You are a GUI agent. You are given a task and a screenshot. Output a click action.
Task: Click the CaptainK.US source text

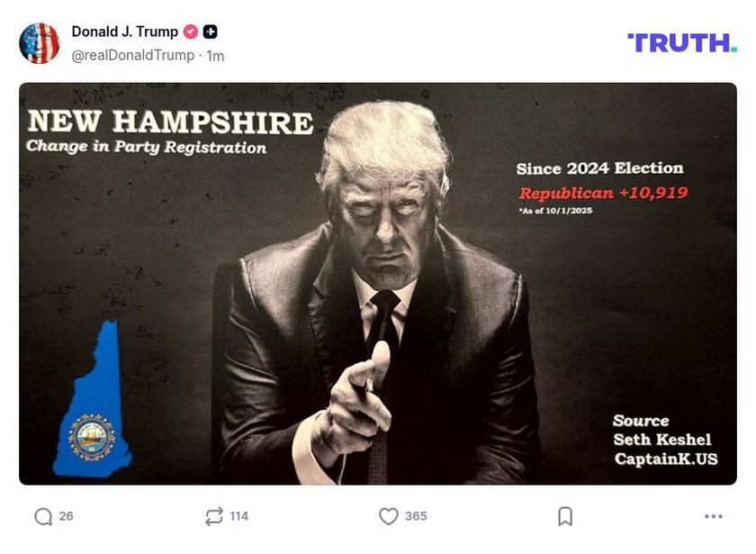pyautogui.click(x=666, y=459)
